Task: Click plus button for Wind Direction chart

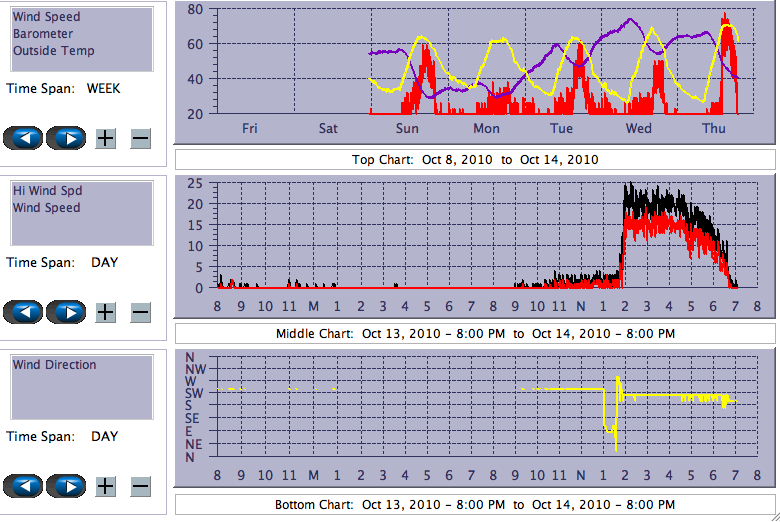Action: (x=105, y=486)
